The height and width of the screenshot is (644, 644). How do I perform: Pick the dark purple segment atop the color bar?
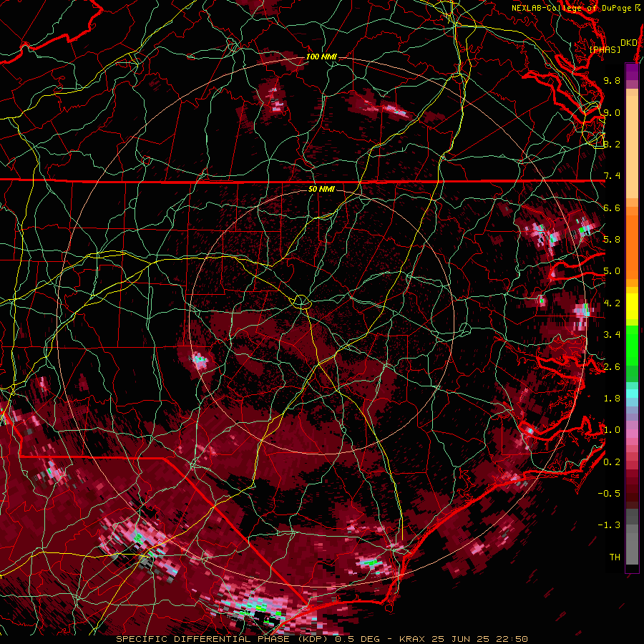point(632,72)
